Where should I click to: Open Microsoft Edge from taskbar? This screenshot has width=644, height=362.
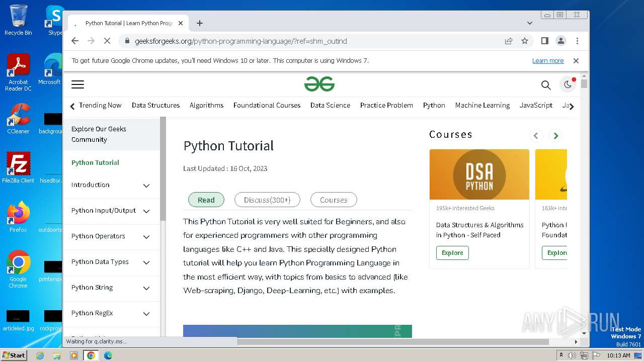108,355
